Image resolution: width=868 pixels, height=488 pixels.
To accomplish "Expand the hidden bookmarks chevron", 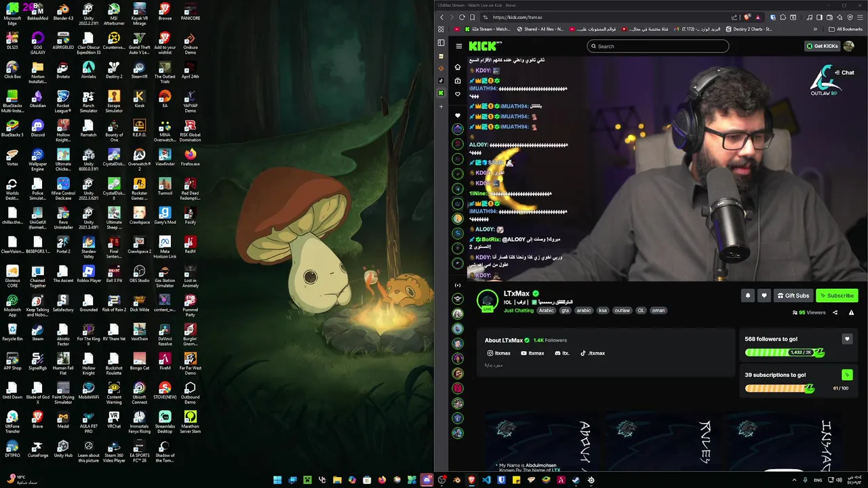I will point(815,29).
